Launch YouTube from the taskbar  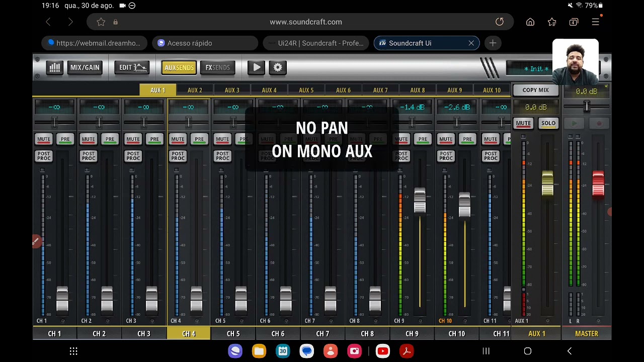382,351
